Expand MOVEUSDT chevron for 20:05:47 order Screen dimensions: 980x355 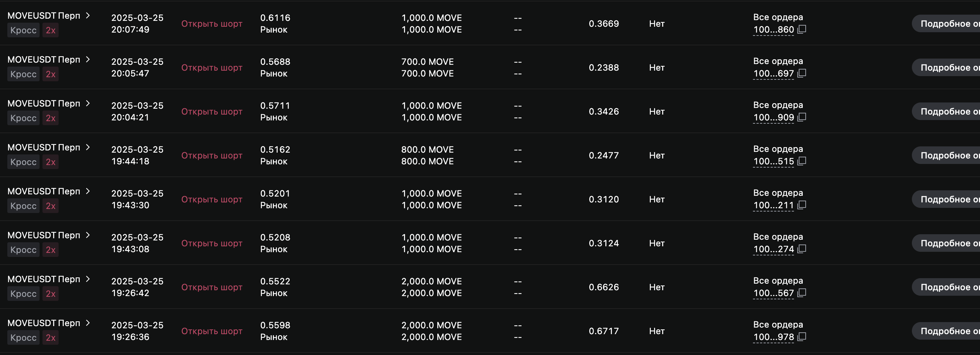coord(88,59)
